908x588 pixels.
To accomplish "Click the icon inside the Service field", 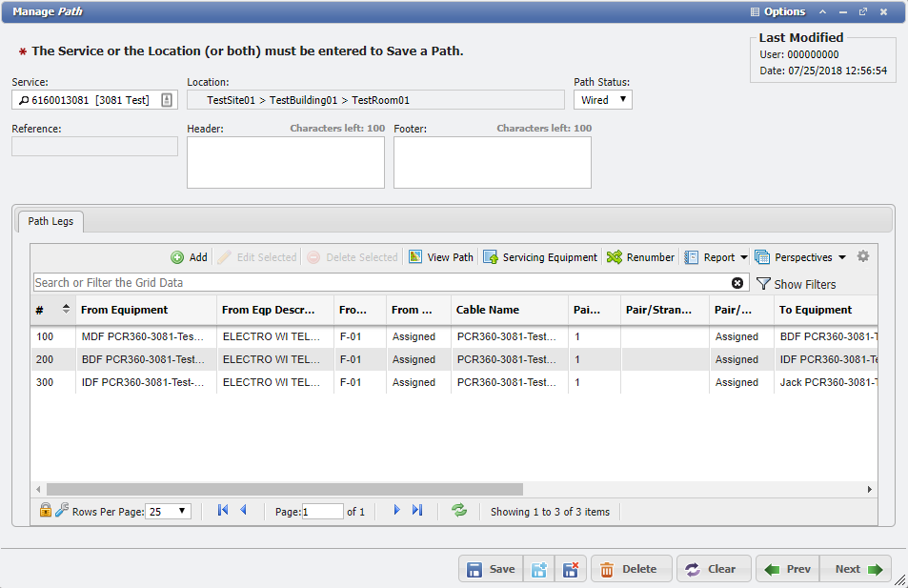I will coord(167,100).
